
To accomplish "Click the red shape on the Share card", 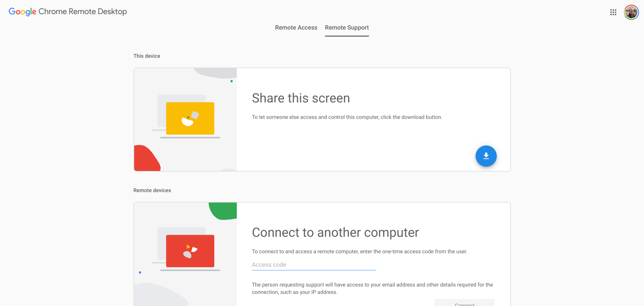I will 146,159.
